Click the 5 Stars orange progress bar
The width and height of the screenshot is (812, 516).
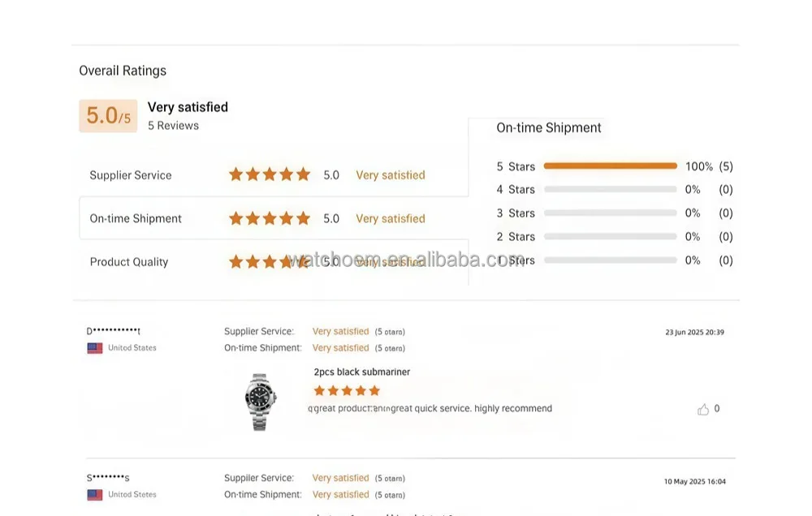(x=610, y=166)
